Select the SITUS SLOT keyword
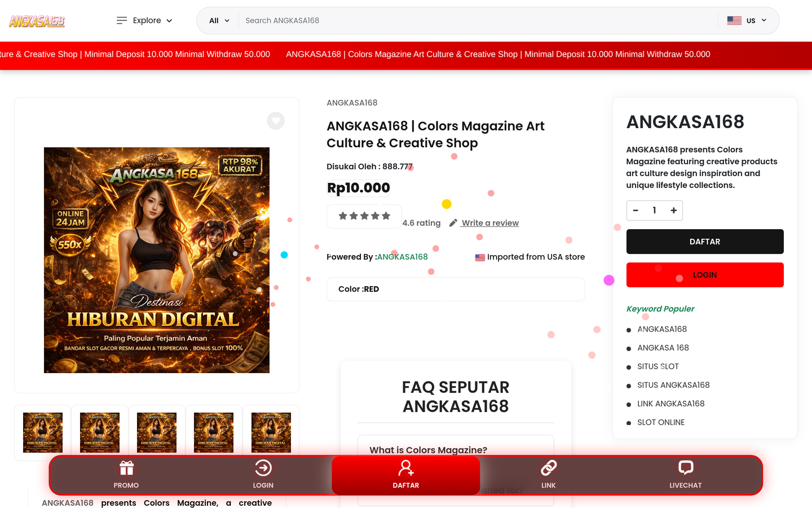The height and width of the screenshot is (508, 812). (x=658, y=366)
